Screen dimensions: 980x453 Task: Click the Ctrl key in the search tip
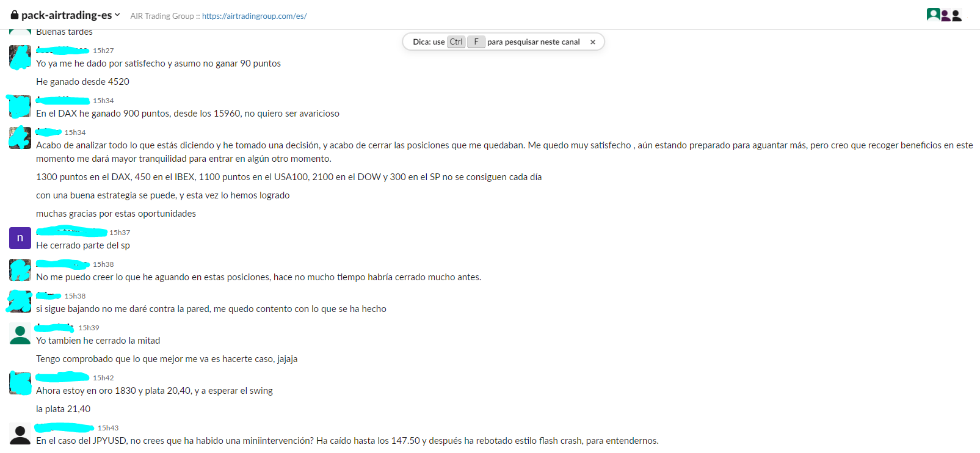(456, 42)
